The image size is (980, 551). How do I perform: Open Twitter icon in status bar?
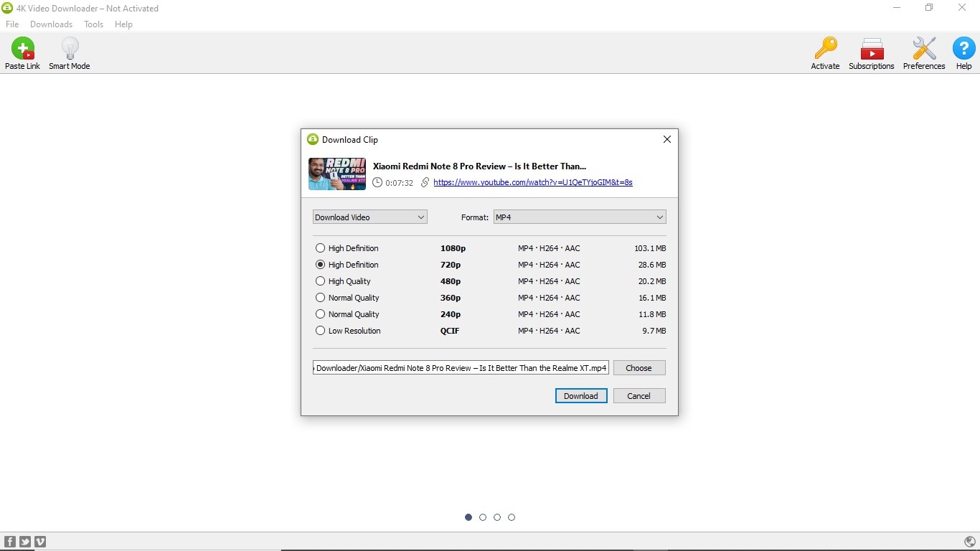(x=25, y=542)
